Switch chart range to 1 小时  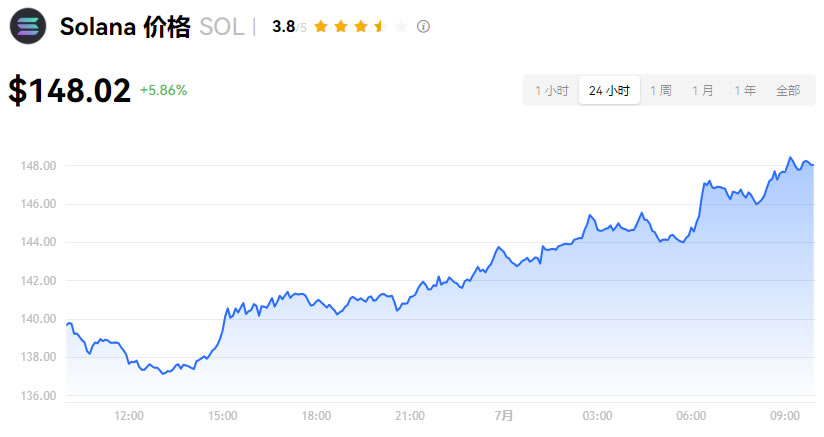[551, 90]
